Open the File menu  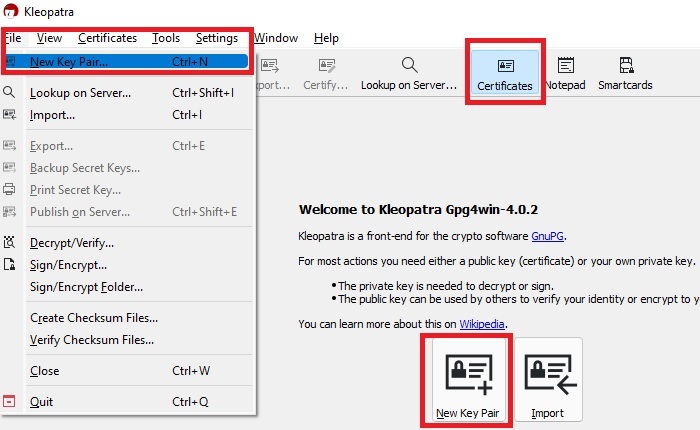[13, 38]
